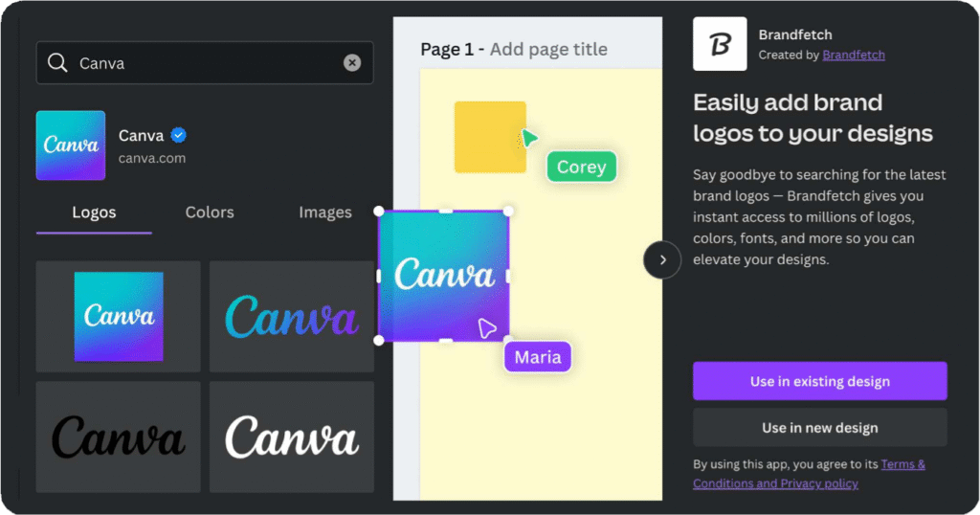Click Maria's purple cursor arrow

487,327
